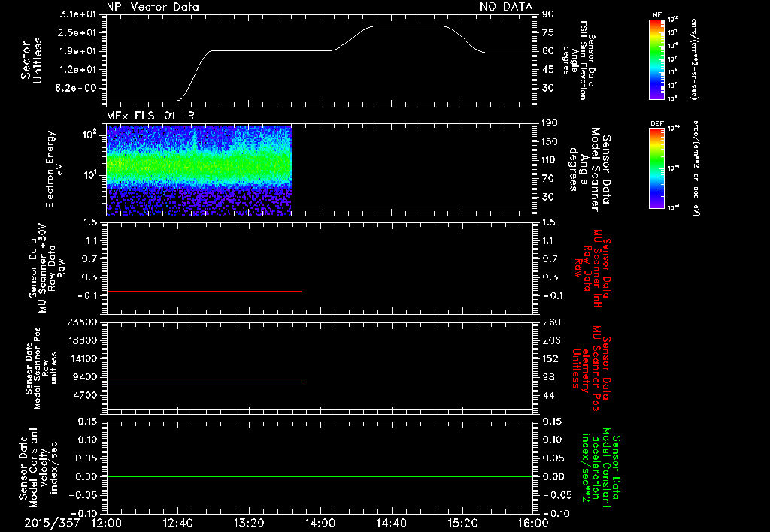Click the 14:40 time axis label
The image size is (770, 532).
(391, 523)
